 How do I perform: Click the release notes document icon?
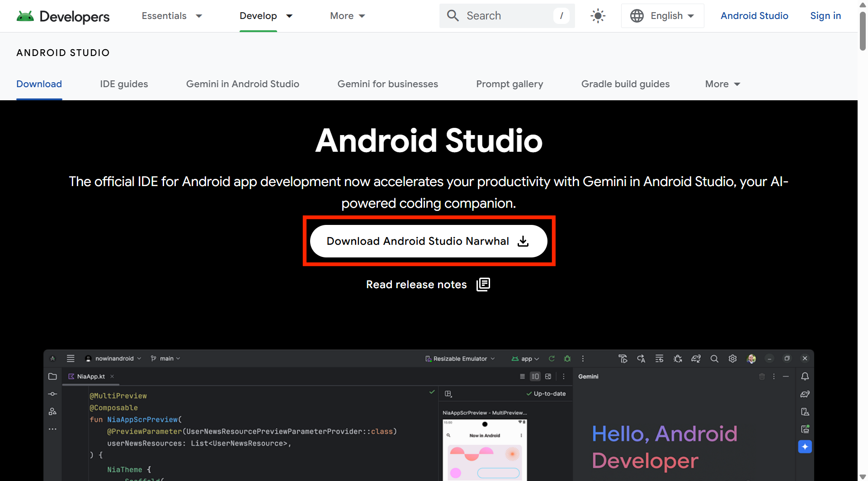[483, 285]
